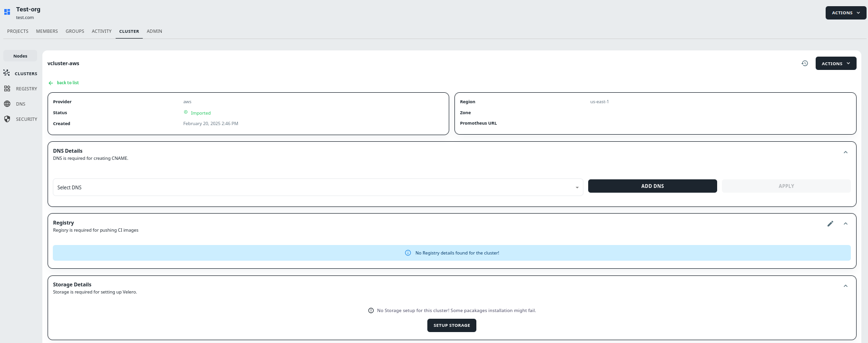Click the DNS globe icon in sidebar

(7, 104)
